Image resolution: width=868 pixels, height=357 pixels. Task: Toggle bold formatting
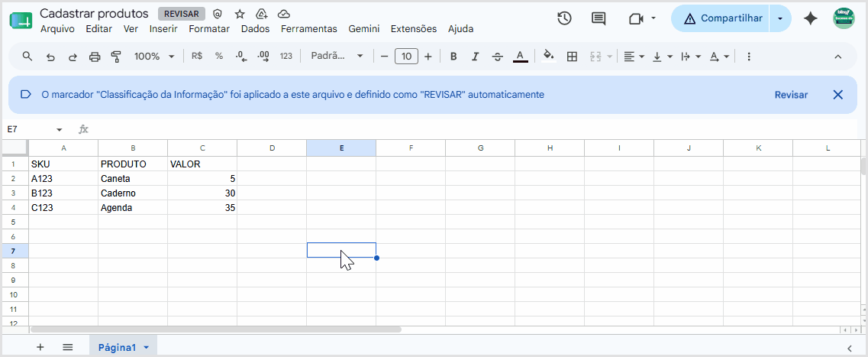pyautogui.click(x=453, y=56)
